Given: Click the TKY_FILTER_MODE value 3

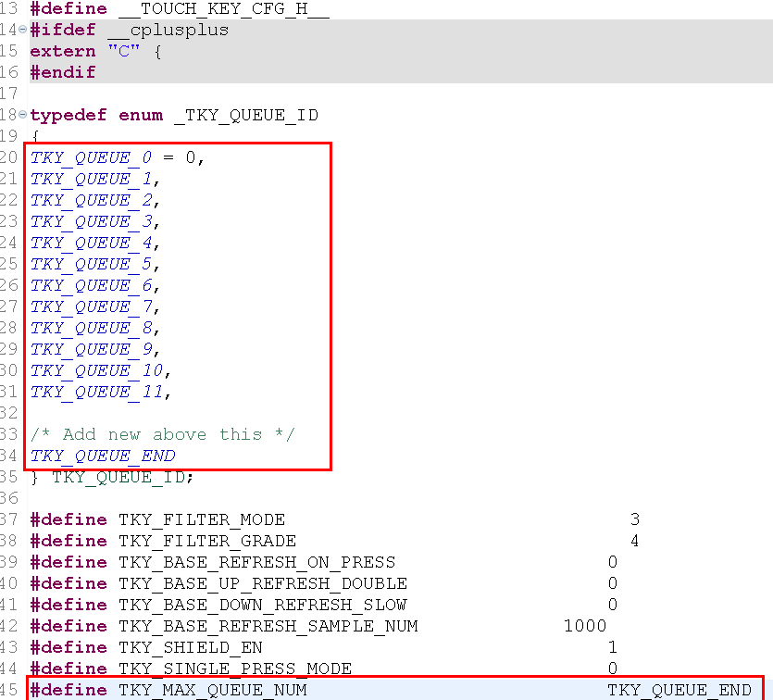Looking at the screenshot, I should [634, 519].
